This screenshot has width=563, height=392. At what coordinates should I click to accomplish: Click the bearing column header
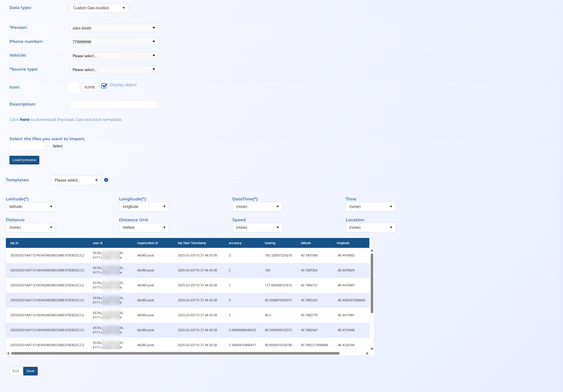pyautogui.click(x=270, y=243)
